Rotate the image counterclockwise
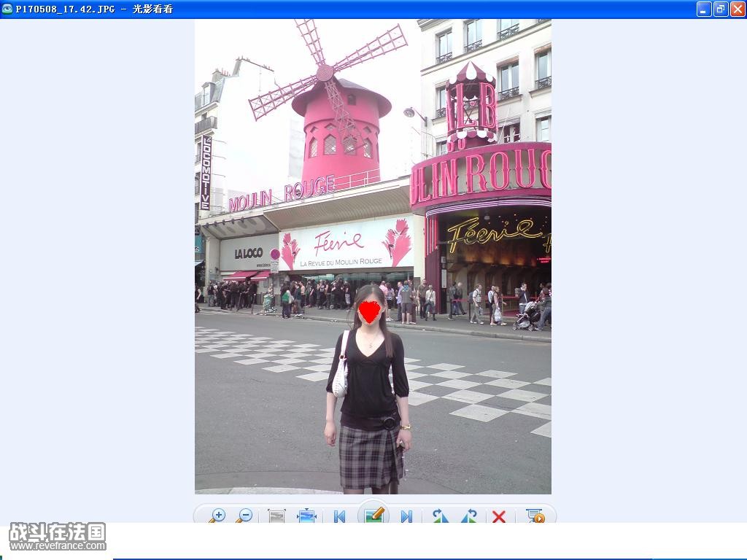This screenshot has width=747, height=560. (x=469, y=516)
